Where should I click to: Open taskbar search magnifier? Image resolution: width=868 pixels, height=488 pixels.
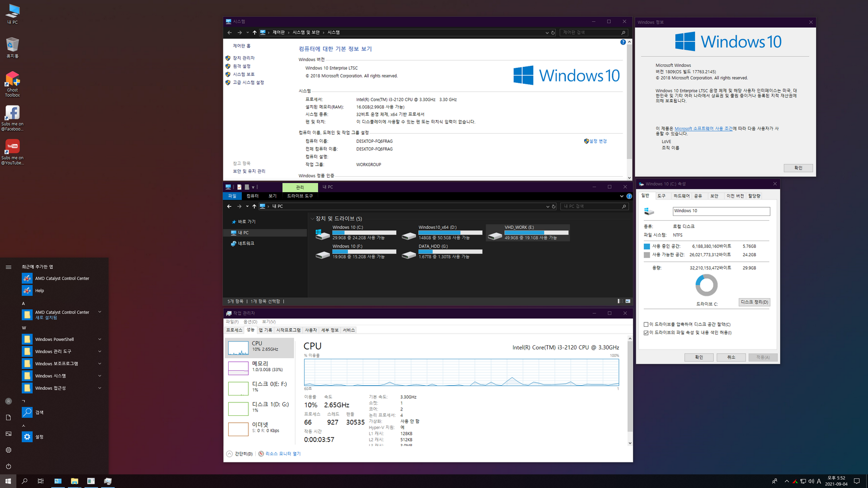tap(25, 481)
